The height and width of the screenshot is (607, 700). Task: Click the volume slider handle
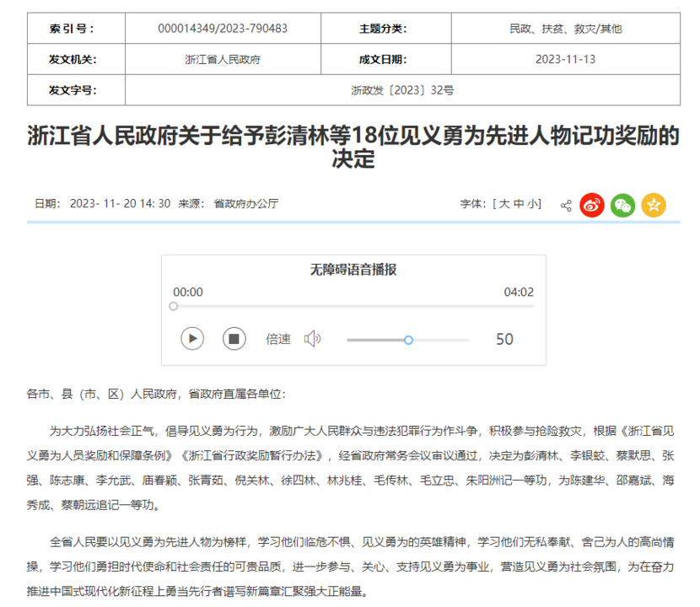[408, 340]
